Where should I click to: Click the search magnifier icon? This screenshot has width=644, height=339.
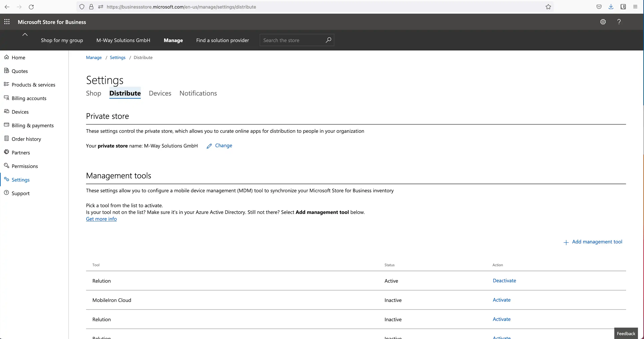[x=328, y=40]
